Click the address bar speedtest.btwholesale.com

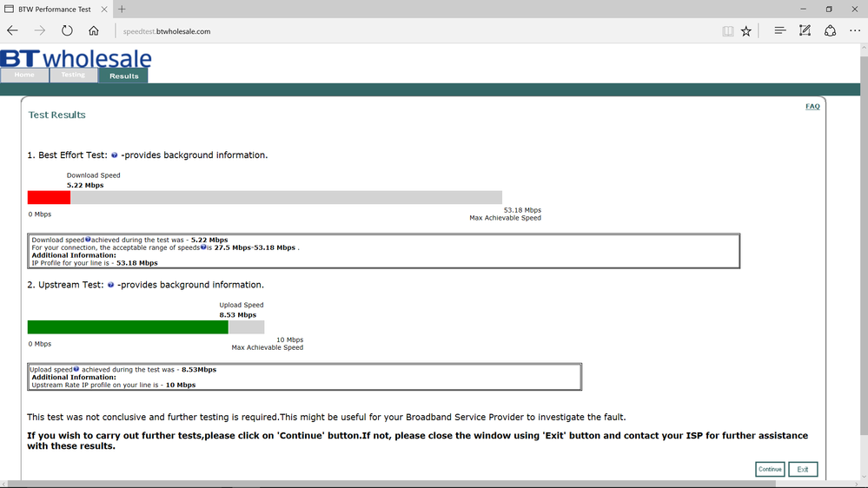[x=167, y=31]
